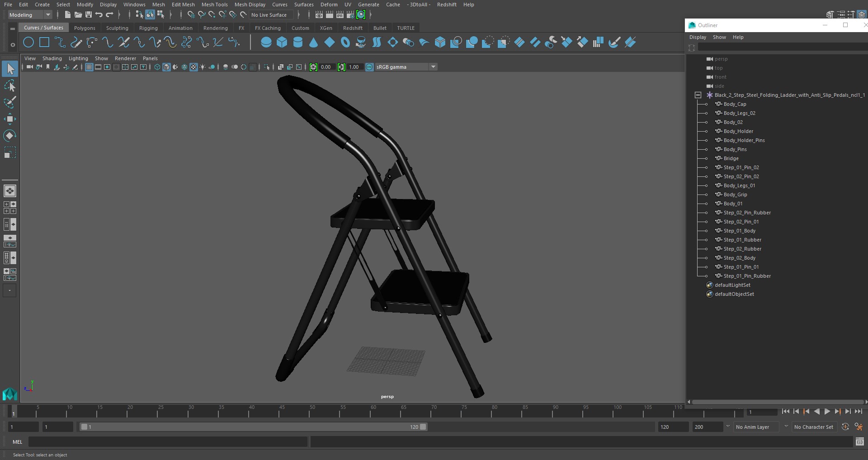
Task: Create a NURBS sphere from shelf
Action: click(266, 43)
